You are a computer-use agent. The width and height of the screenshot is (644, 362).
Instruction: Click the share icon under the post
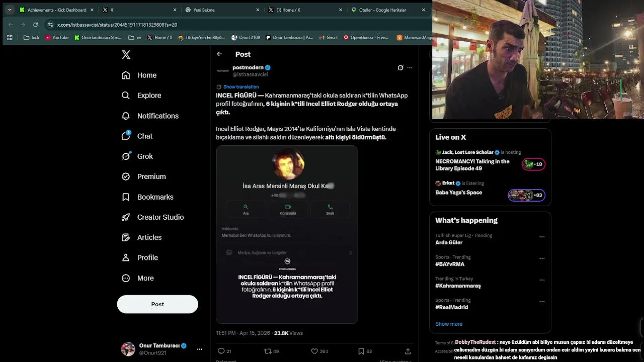[x=408, y=351]
